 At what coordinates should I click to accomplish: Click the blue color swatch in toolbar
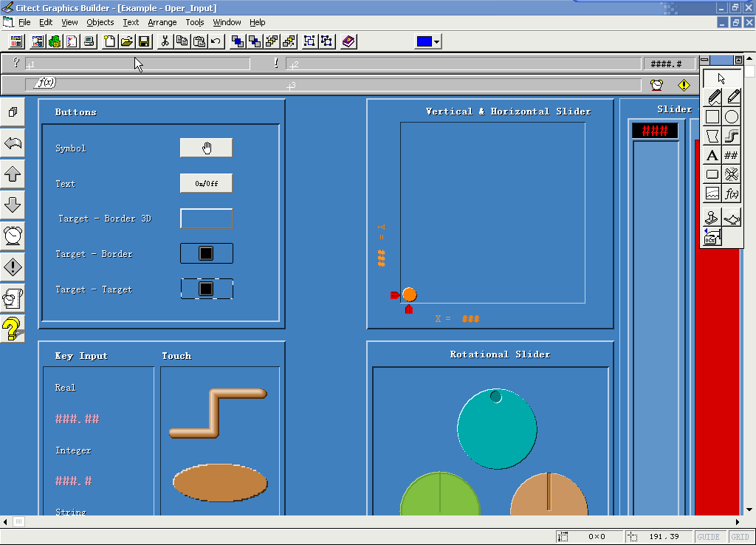click(425, 42)
